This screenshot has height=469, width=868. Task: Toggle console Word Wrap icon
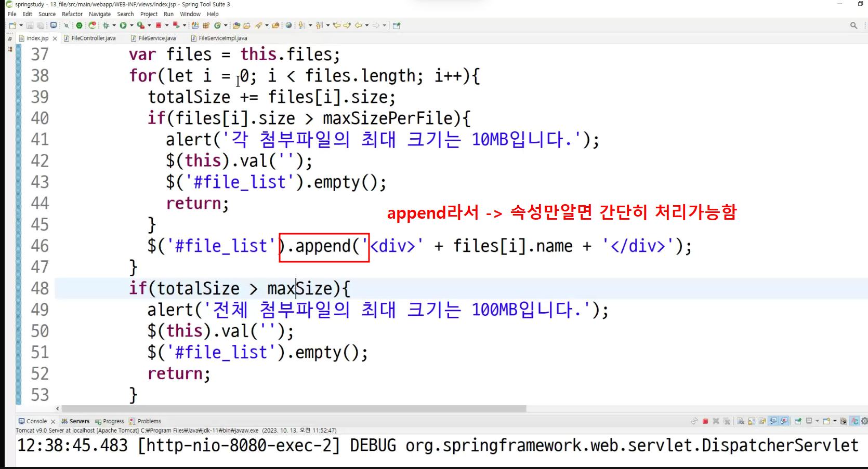[x=762, y=421]
